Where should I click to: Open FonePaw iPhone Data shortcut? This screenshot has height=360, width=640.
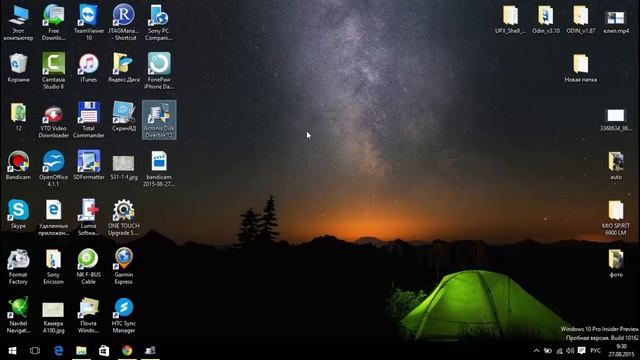pos(159,71)
